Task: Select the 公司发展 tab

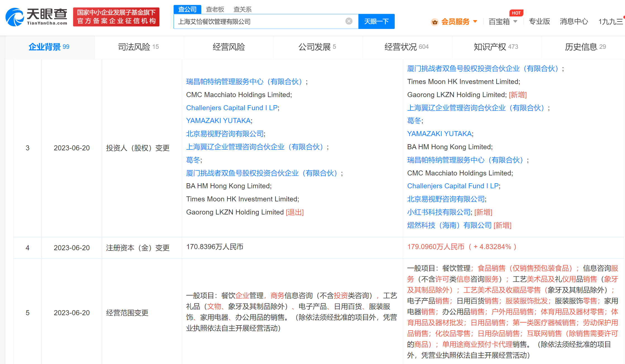Action: click(x=318, y=47)
